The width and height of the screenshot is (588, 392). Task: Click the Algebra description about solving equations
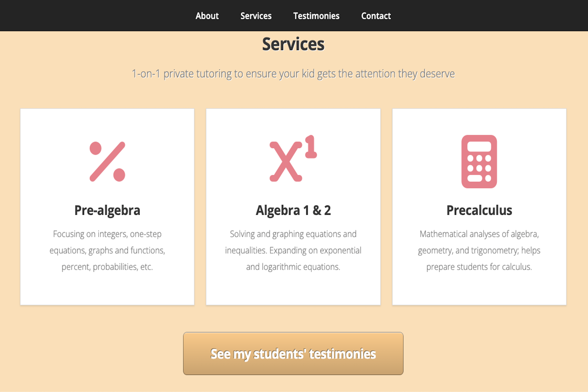[293, 234]
